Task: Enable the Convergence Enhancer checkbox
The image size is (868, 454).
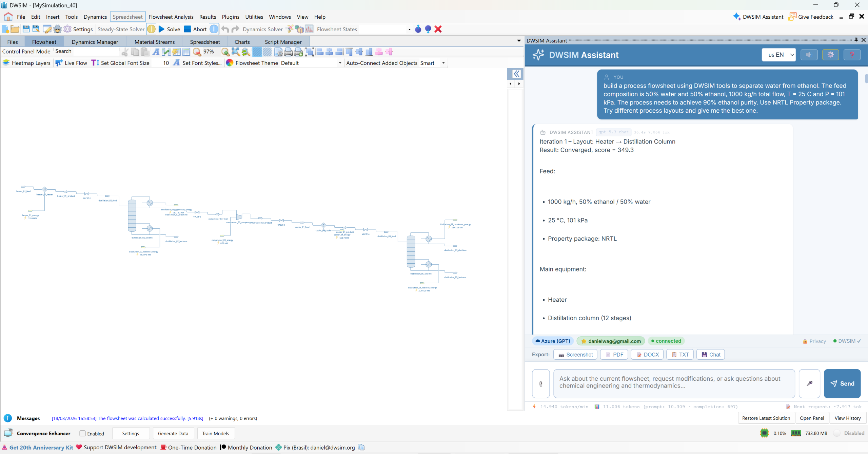Action: [82, 433]
